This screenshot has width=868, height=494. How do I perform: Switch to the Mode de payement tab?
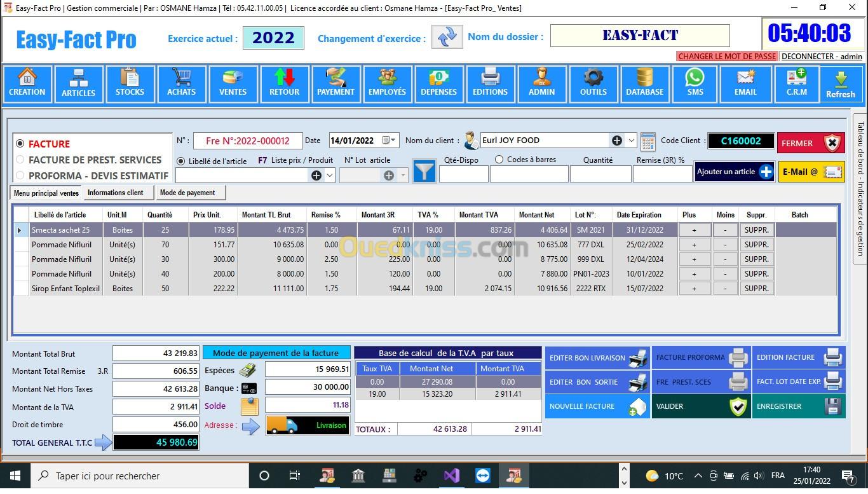[187, 193]
